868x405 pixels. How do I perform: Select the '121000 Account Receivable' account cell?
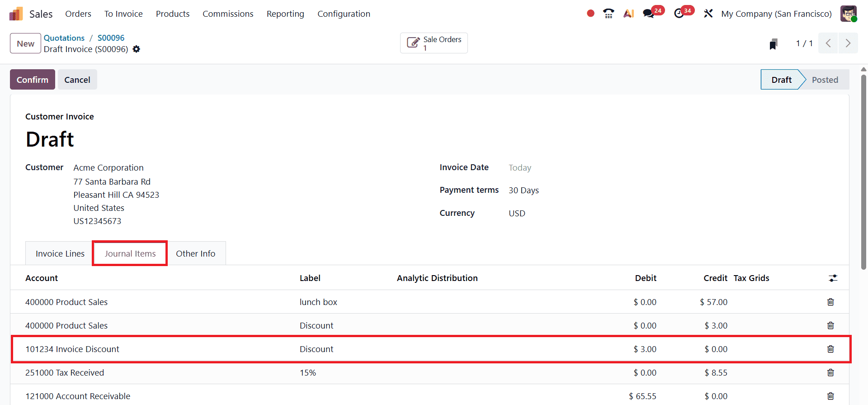(x=78, y=396)
